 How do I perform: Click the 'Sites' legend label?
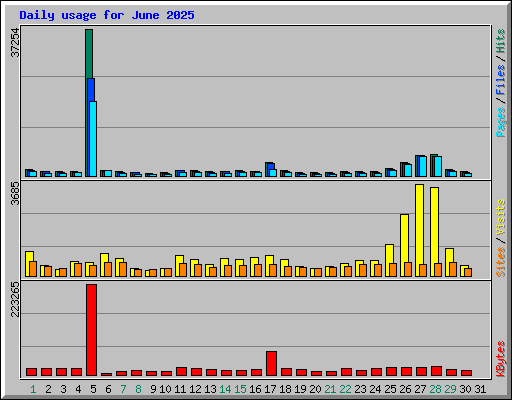[x=500, y=262]
